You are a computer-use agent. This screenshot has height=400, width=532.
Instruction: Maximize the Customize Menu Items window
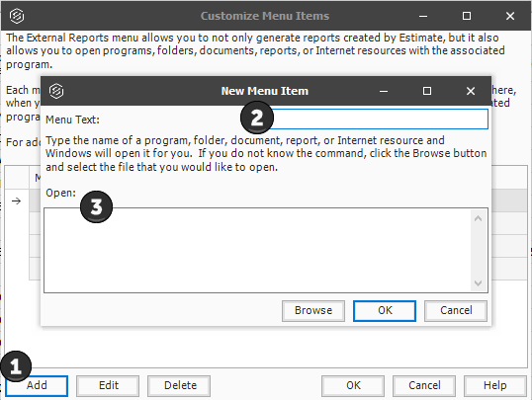coord(467,16)
